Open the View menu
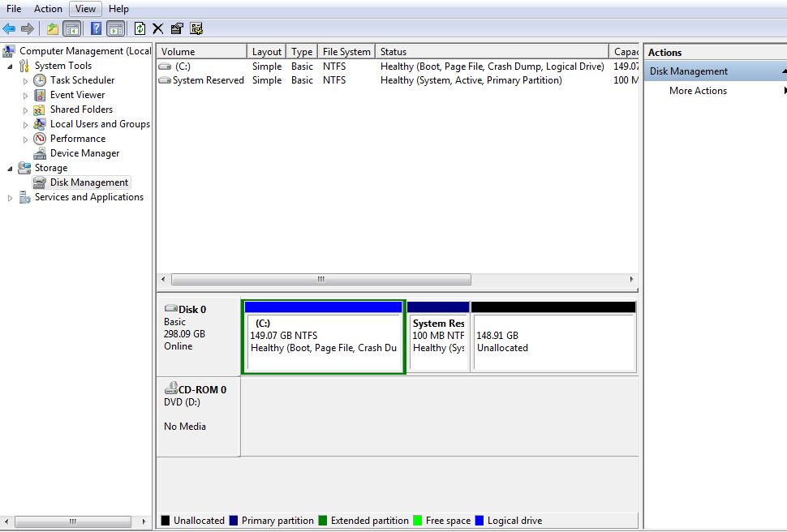The image size is (787, 532). [x=85, y=9]
